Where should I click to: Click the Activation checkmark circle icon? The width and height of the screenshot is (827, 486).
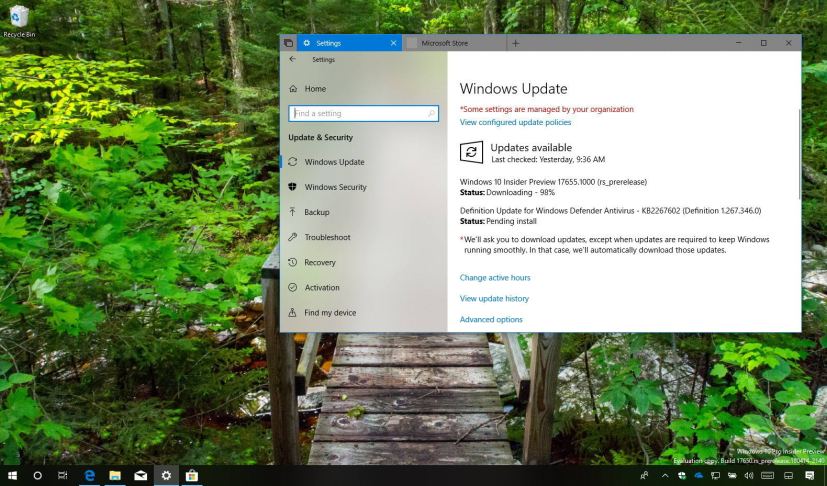point(293,287)
